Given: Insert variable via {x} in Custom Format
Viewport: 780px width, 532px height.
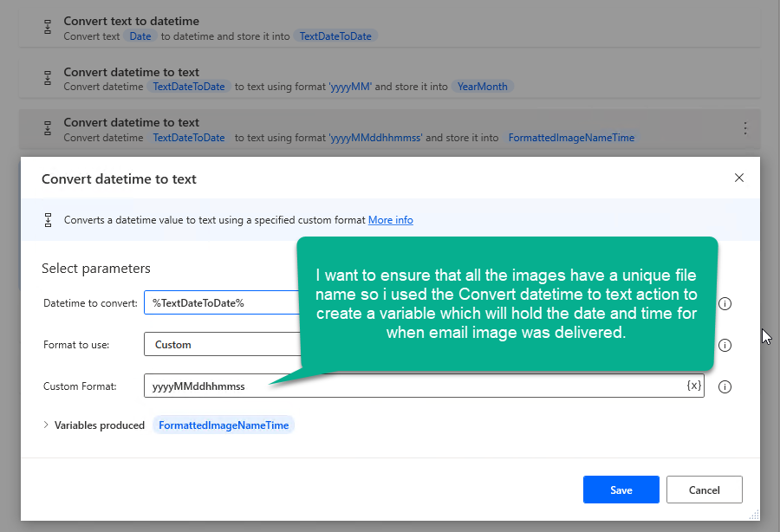Looking at the screenshot, I should (x=694, y=386).
